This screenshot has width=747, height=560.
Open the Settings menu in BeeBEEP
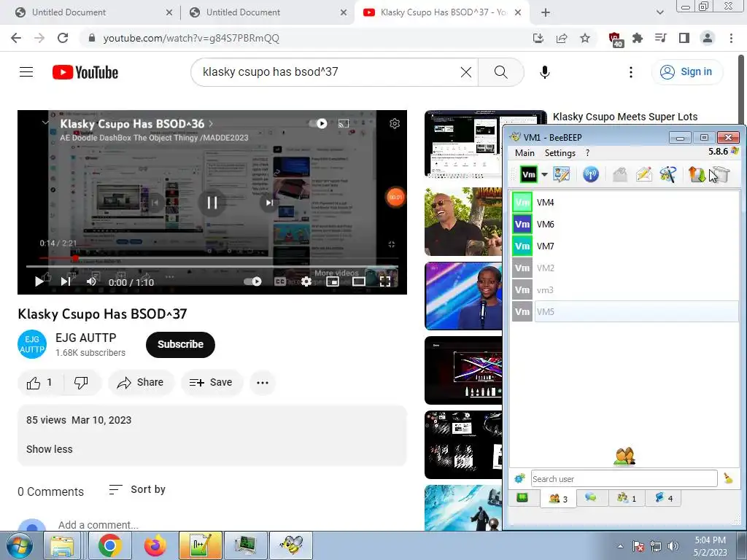tap(560, 153)
